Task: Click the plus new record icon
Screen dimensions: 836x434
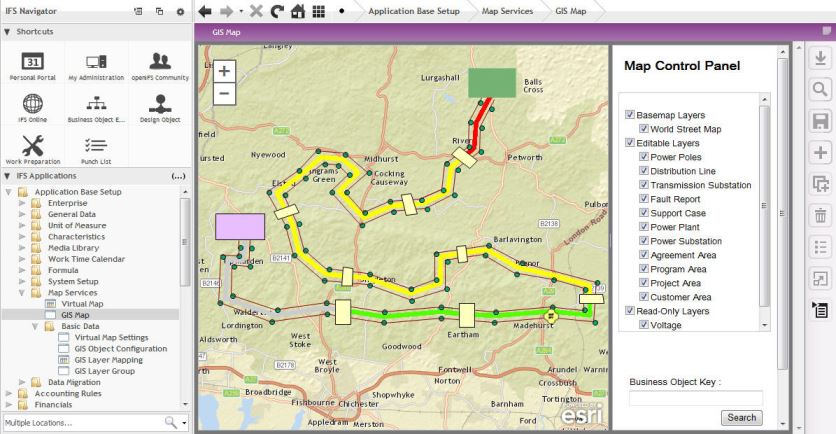Action: tap(821, 153)
